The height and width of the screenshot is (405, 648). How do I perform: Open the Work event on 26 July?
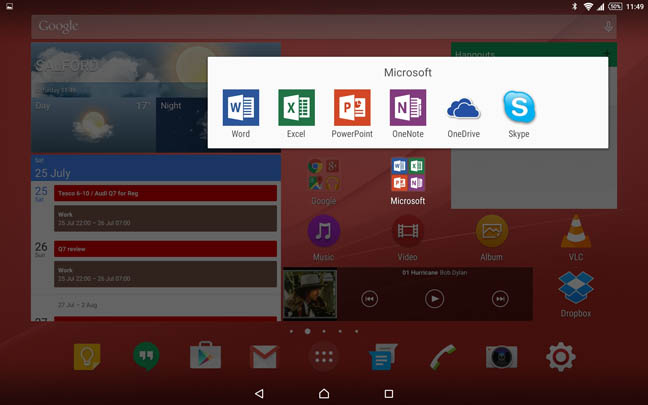165,274
